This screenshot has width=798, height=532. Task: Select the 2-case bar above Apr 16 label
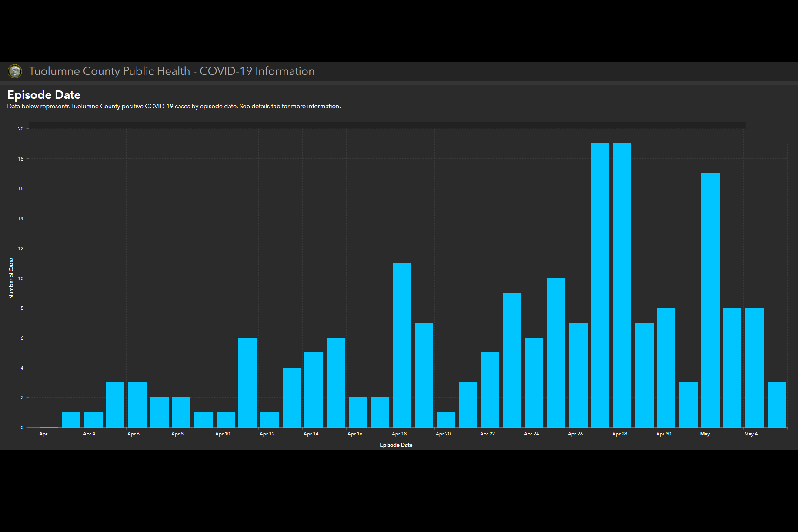358,412
